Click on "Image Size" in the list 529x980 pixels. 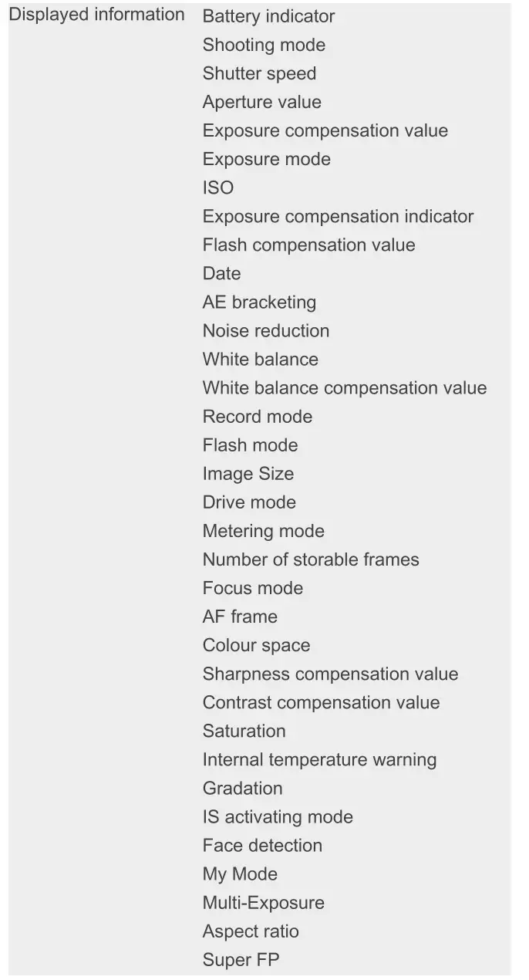click(248, 473)
